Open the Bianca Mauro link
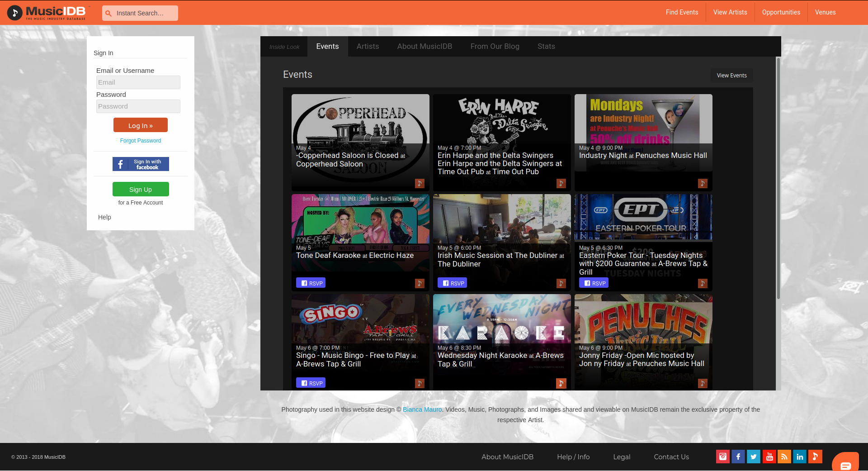Viewport: 868px width, 471px height. pyautogui.click(x=422, y=409)
